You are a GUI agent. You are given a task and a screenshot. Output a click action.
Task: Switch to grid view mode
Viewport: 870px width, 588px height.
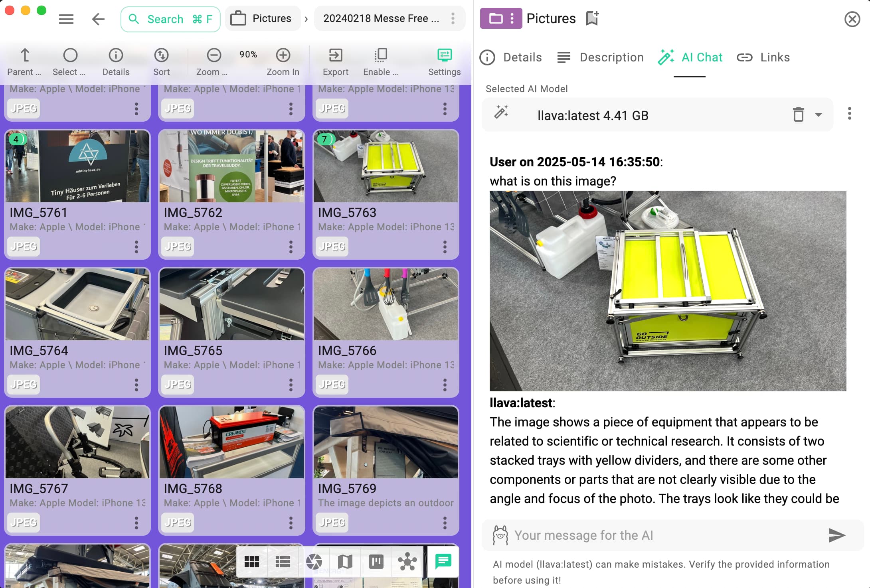click(251, 562)
